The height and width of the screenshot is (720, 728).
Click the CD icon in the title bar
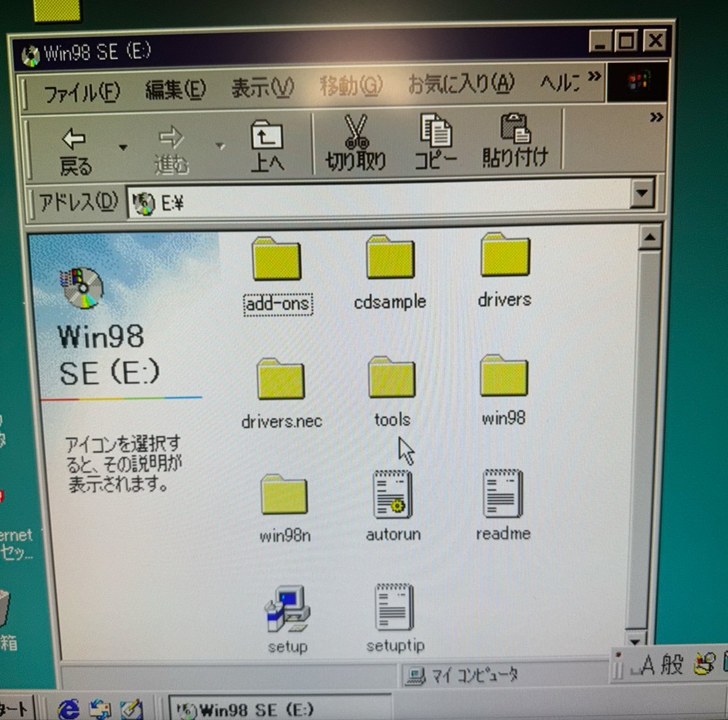(31, 56)
